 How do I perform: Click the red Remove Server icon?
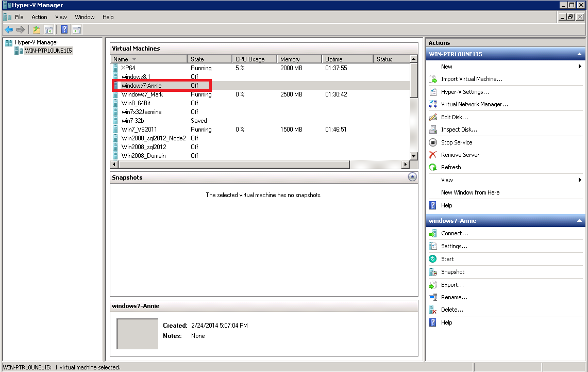433,155
